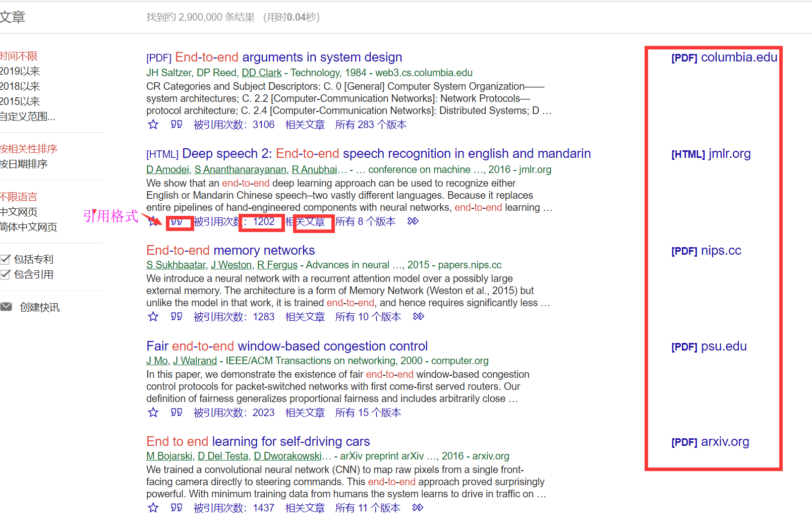
Task: Toggle the 包括专利 checkbox
Action: tap(6, 259)
